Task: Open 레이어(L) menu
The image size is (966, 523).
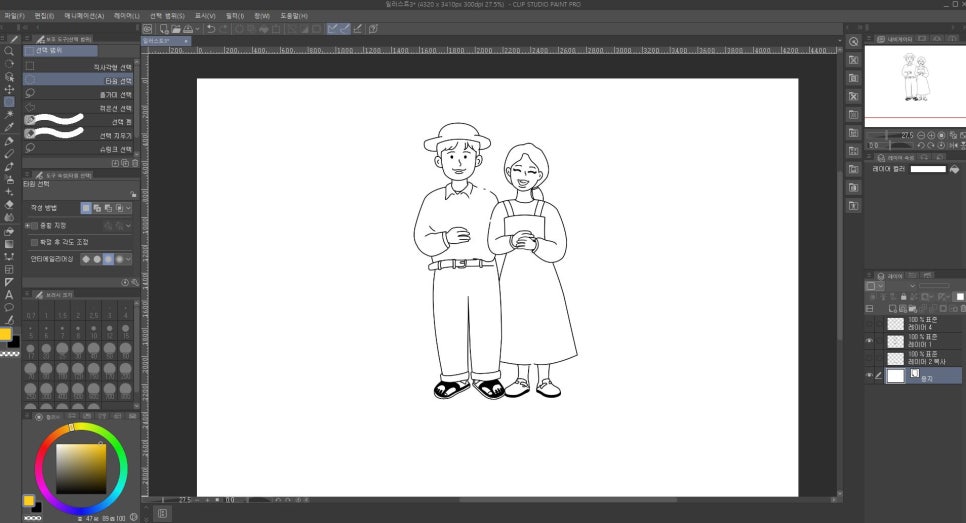Action: [x=127, y=15]
